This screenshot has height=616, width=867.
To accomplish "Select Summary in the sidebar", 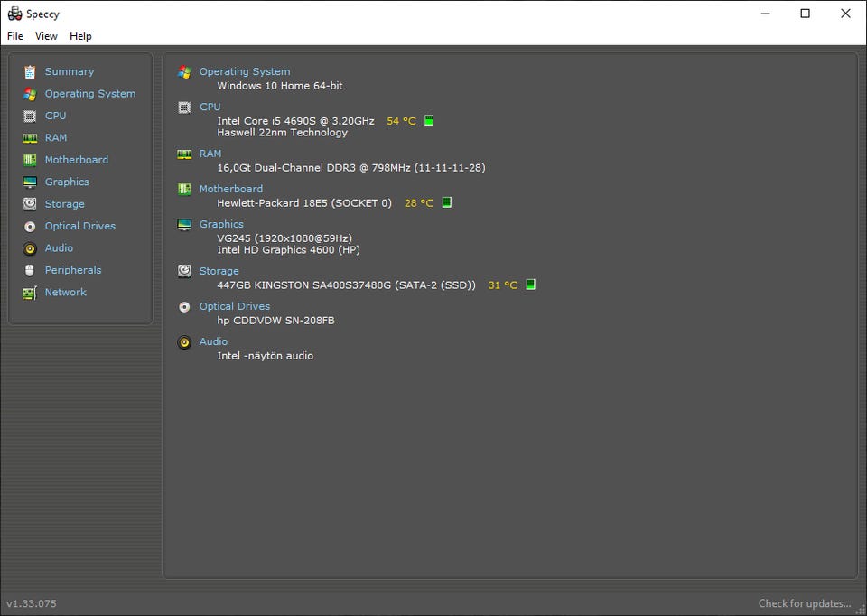I will click(70, 72).
